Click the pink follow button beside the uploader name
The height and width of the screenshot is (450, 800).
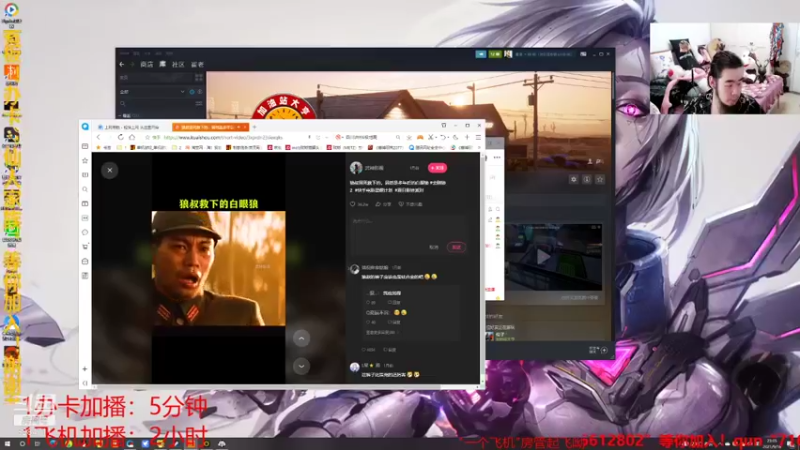click(437, 167)
